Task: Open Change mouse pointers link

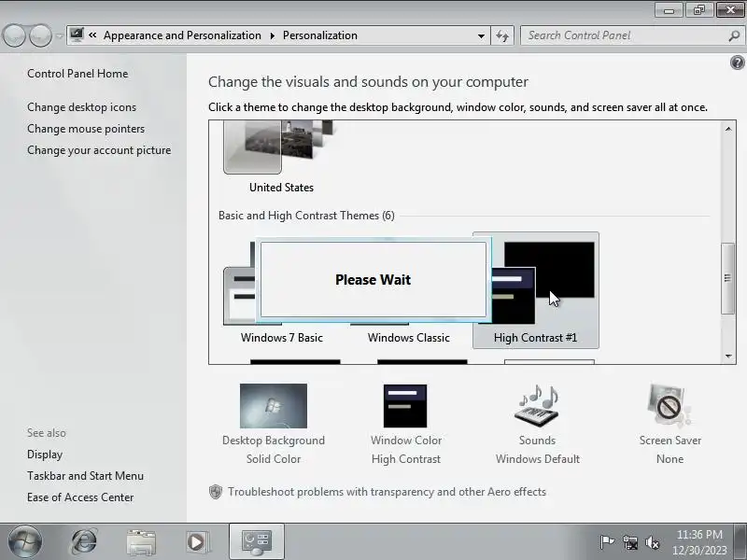Action: point(86,129)
